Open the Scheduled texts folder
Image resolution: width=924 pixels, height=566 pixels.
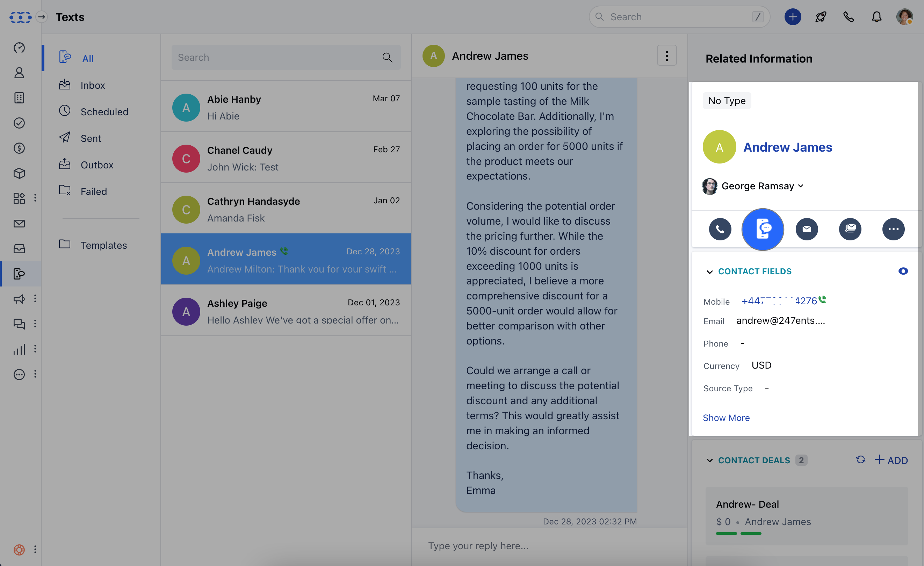104,112
